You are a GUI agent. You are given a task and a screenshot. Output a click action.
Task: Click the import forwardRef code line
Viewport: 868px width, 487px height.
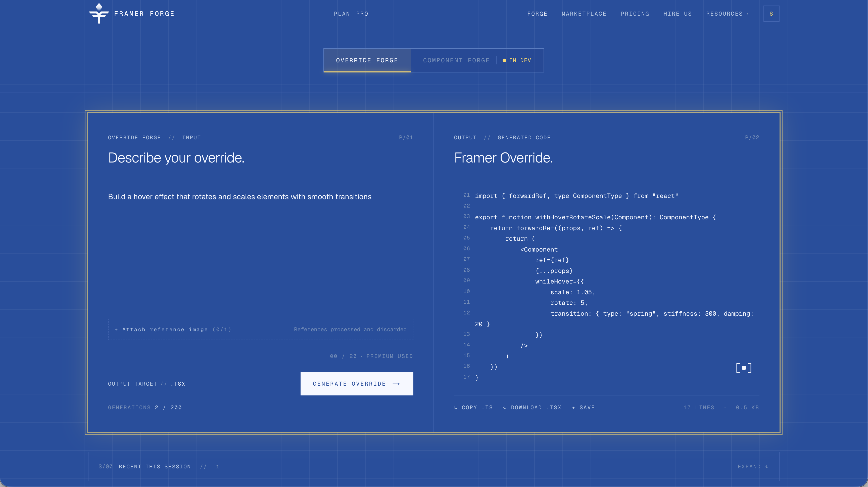pos(576,196)
